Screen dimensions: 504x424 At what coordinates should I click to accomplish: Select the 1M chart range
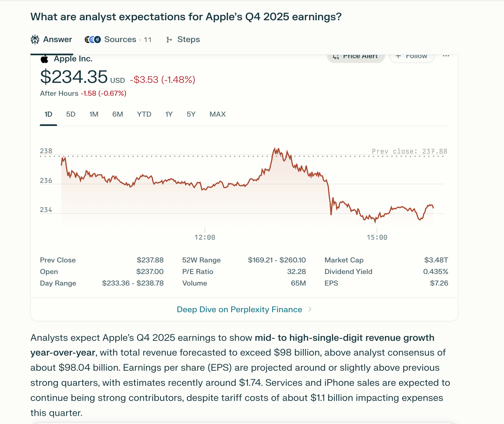tap(94, 114)
